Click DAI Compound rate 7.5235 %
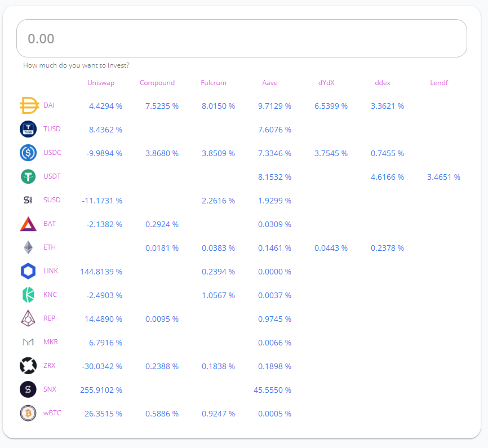Screen dimensions: 488x448 162,106
